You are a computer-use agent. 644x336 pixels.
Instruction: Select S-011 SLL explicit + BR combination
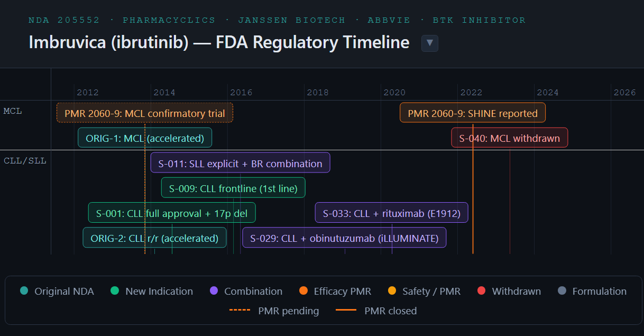[241, 164]
